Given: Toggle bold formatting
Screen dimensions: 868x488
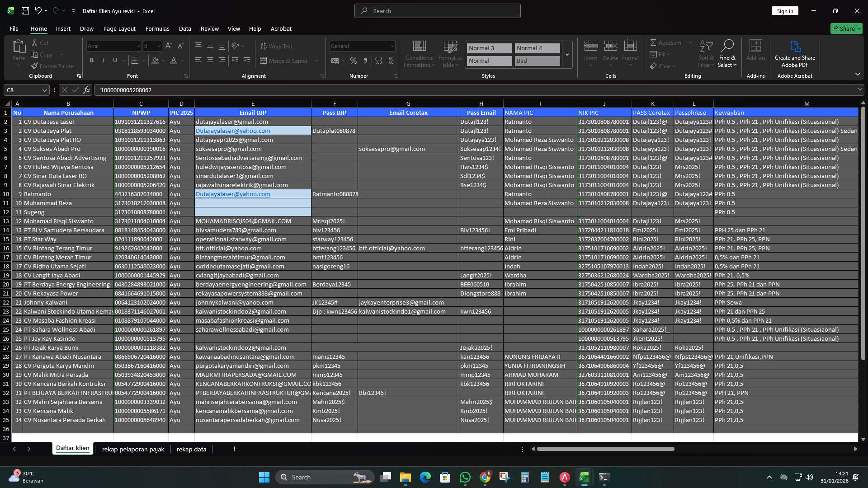Looking at the screenshot, I should pyautogui.click(x=92, y=60).
